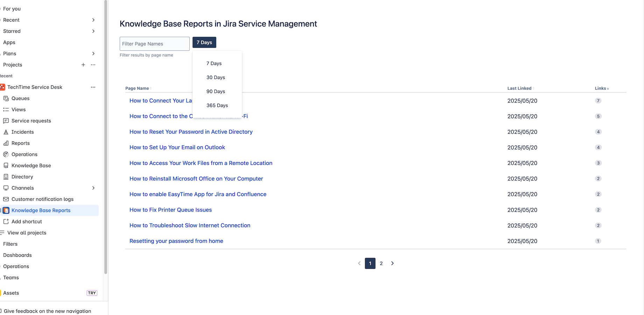Click the Add shortcut icon

pyautogui.click(x=6, y=222)
